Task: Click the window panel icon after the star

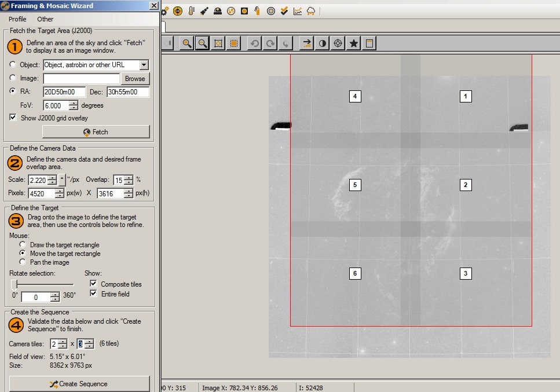Action: (x=369, y=43)
